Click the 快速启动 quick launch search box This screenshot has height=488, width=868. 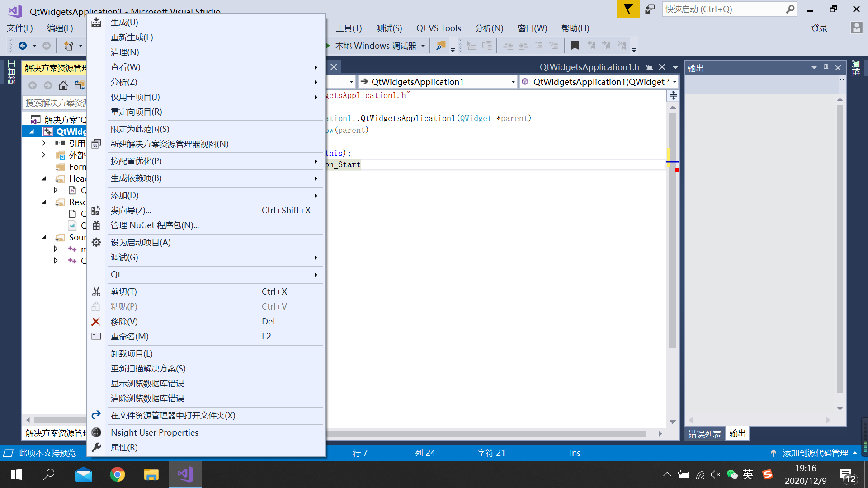pos(723,9)
